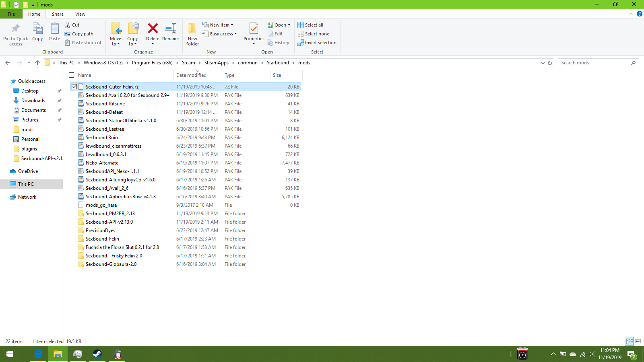Click Select none
This screenshot has height=362, width=644.
(313, 34)
